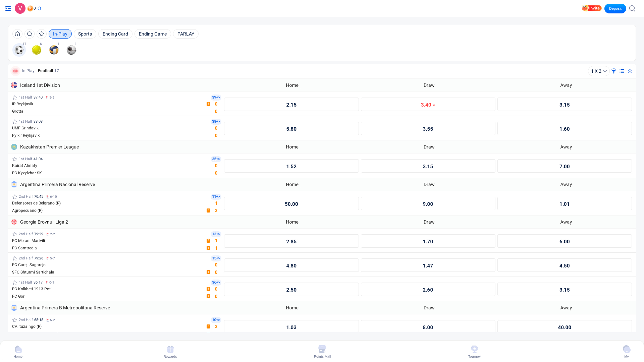Expand 13+ markets for FC Merani Martvili
This screenshot has height=362, width=644.
click(216, 234)
